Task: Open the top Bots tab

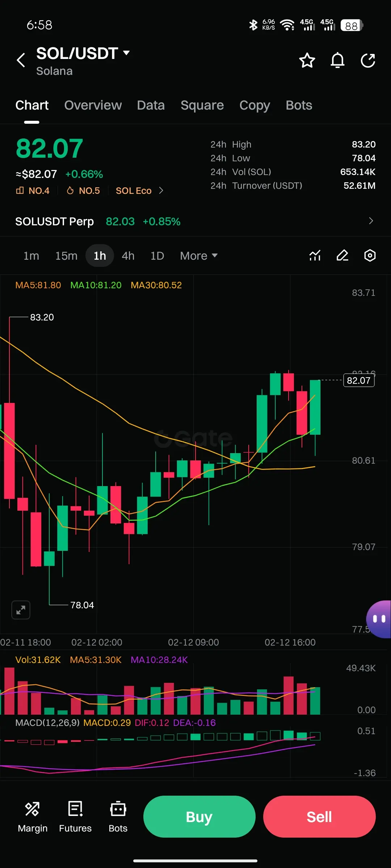Action: click(x=299, y=105)
